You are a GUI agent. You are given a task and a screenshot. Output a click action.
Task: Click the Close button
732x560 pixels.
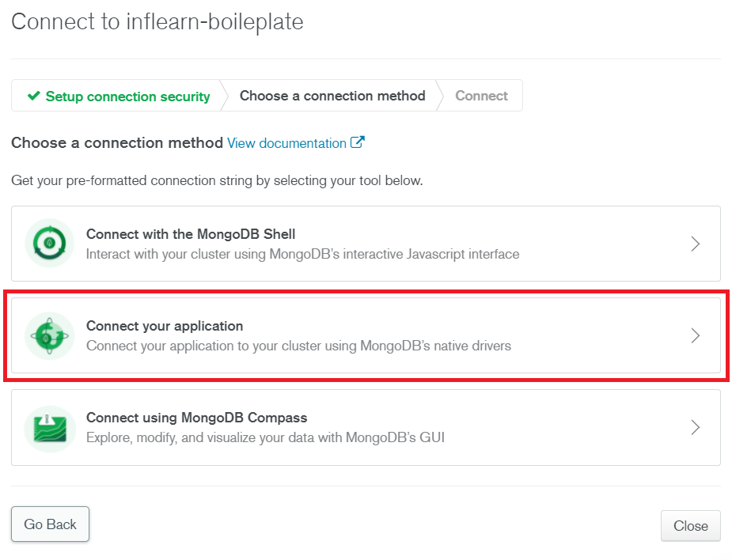[x=690, y=526]
